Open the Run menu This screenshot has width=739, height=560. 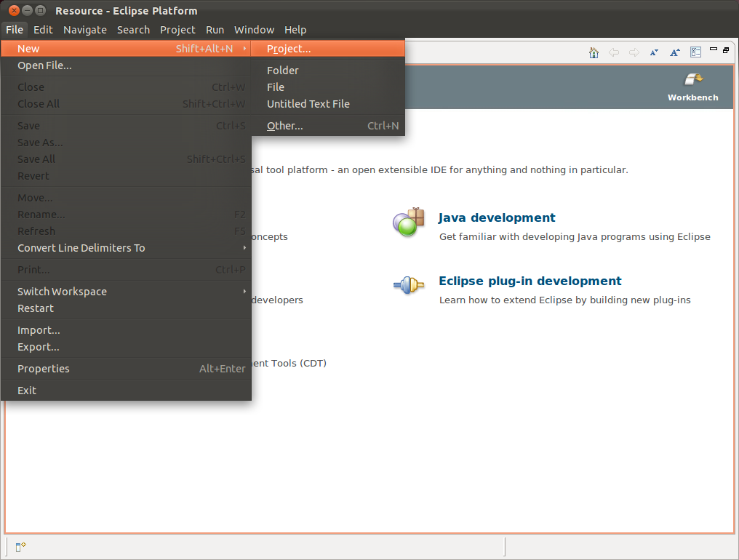coord(215,30)
